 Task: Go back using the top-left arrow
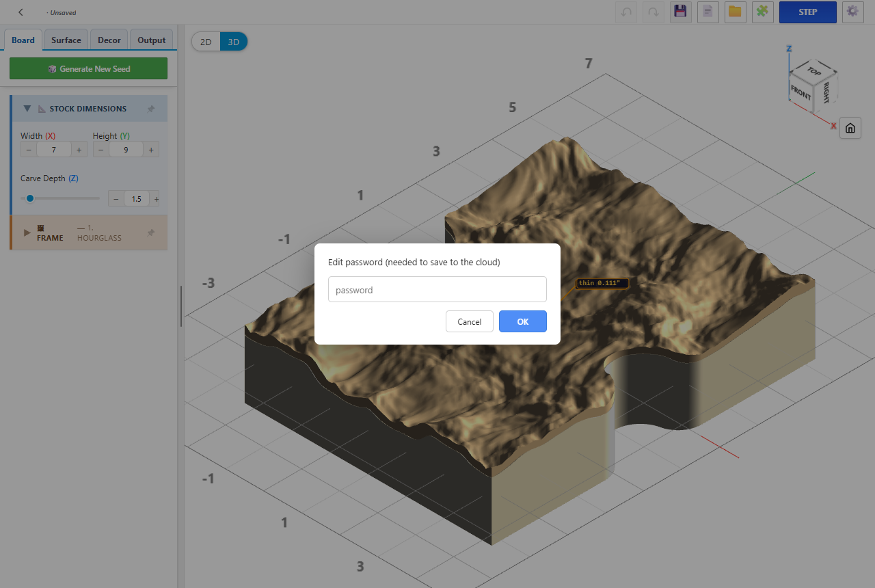pyautogui.click(x=21, y=12)
